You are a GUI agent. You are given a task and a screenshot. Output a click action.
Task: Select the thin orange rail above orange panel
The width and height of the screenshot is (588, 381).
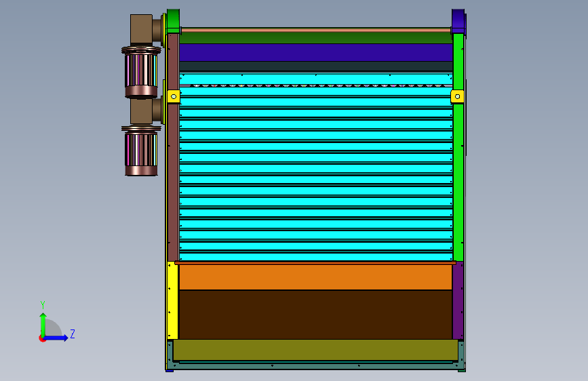click(315, 263)
